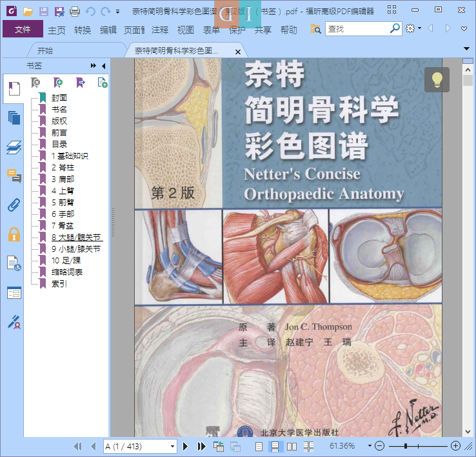Open the Attachments paperclip panel
476x457 pixels.
pyautogui.click(x=14, y=205)
